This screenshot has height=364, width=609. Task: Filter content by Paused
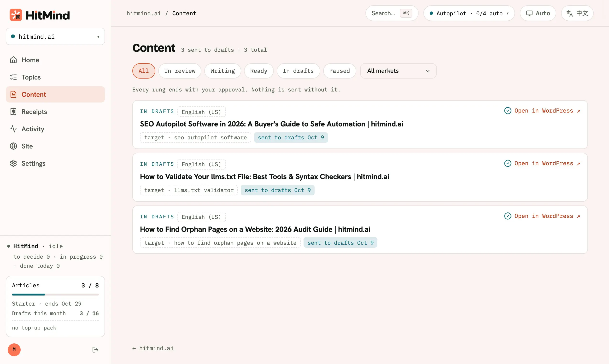tap(339, 71)
